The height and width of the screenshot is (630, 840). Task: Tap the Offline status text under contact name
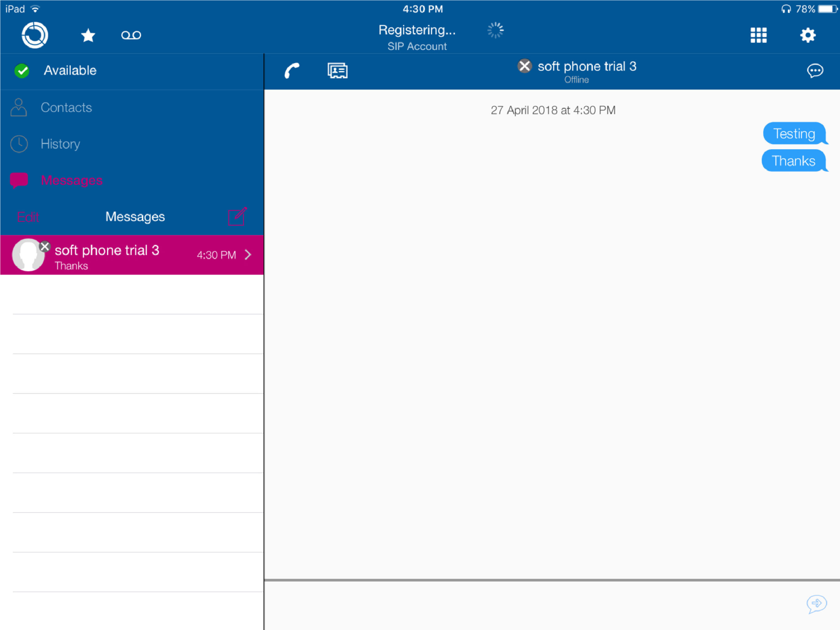577,80
